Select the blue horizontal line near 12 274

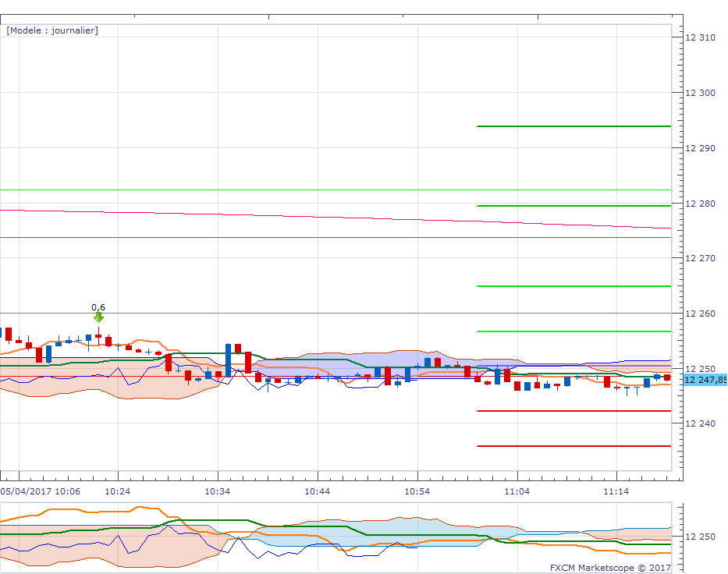(x=336, y=238)
